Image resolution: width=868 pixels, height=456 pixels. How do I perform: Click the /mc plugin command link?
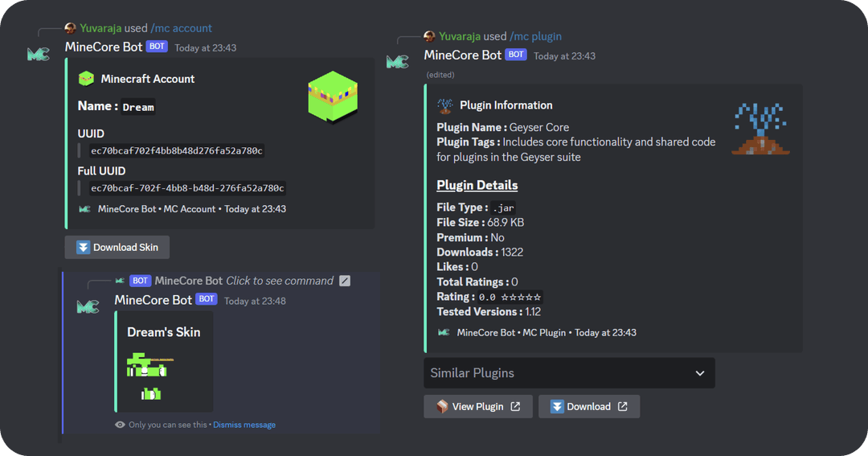[535, 36]
